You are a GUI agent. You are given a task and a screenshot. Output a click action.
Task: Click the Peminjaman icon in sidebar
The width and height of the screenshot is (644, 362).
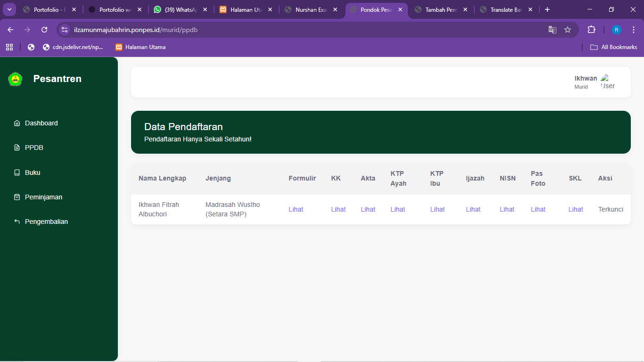(17, 197)
